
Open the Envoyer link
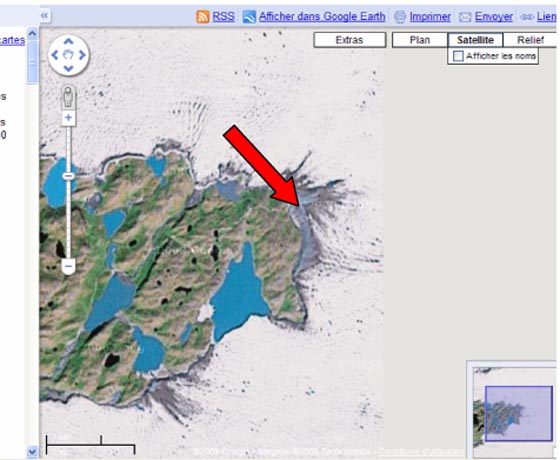click(494, 16)
